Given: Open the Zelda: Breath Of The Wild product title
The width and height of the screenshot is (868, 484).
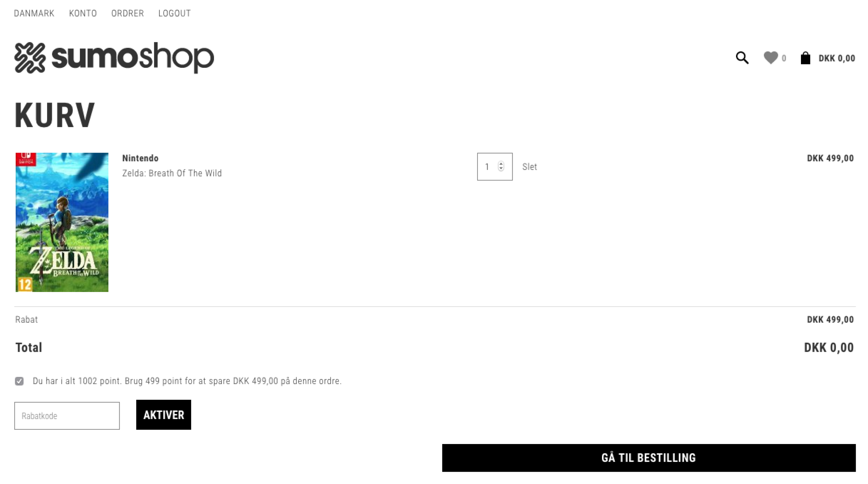Looking at the screenshot, I should [x=172, y=173].
